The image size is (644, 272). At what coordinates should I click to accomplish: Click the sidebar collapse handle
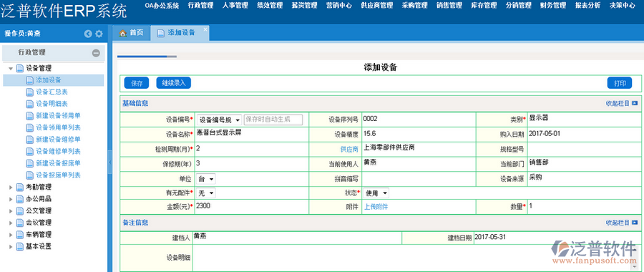click(109, 163)
